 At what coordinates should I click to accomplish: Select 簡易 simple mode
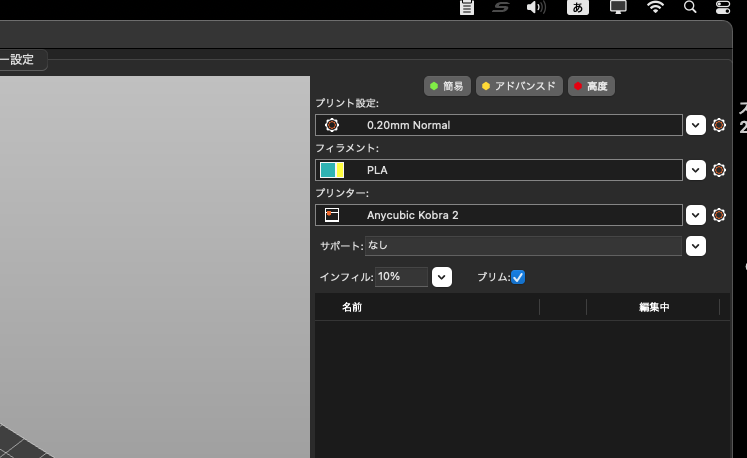click(447, 86)
